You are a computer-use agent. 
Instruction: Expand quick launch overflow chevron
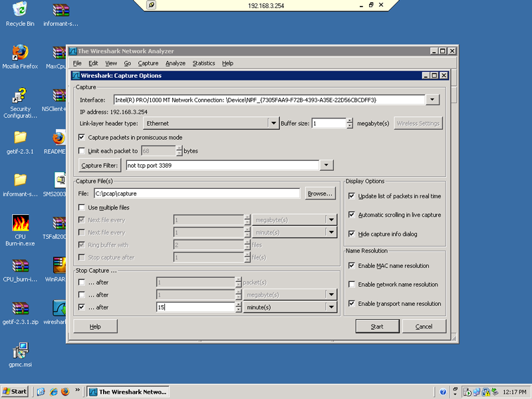77,390
